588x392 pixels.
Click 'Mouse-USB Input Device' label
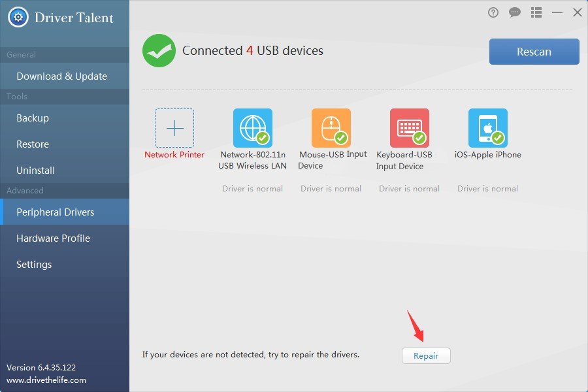pos(333,160)
